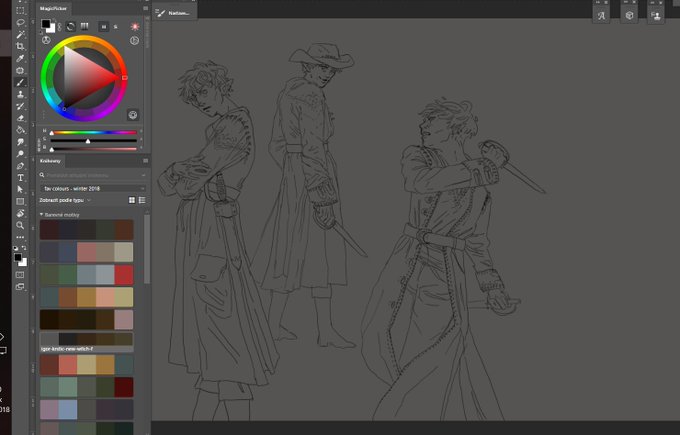Select the Eraser tool
Screen dimensions: 680x435
pyautogui.click(x=20, y=118)
